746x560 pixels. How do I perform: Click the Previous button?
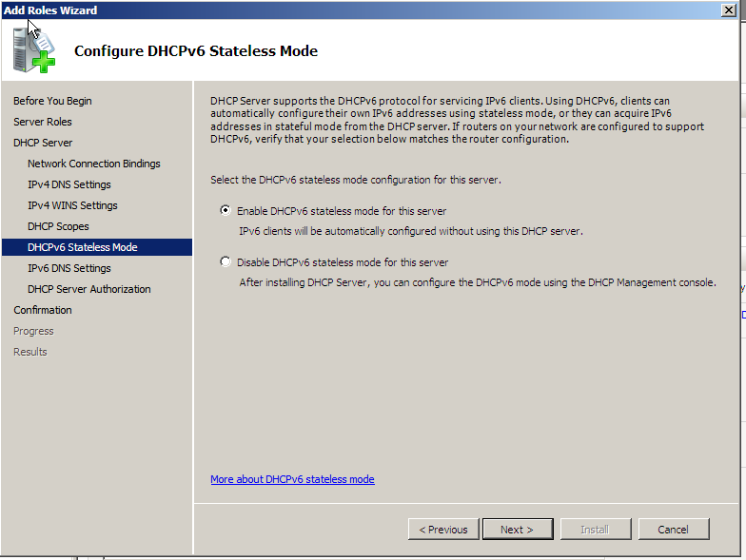point(443,529)
